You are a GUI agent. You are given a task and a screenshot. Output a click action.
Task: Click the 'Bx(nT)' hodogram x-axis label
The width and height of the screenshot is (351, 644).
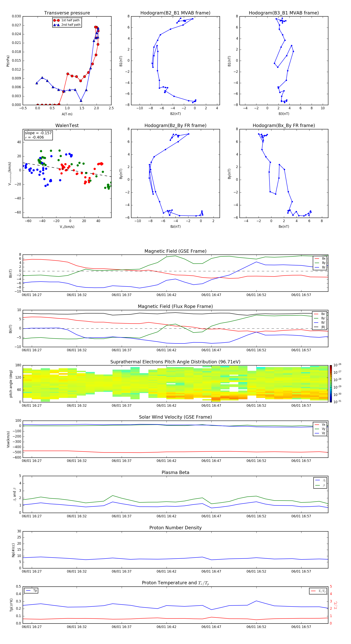click(x=284, y=227)
